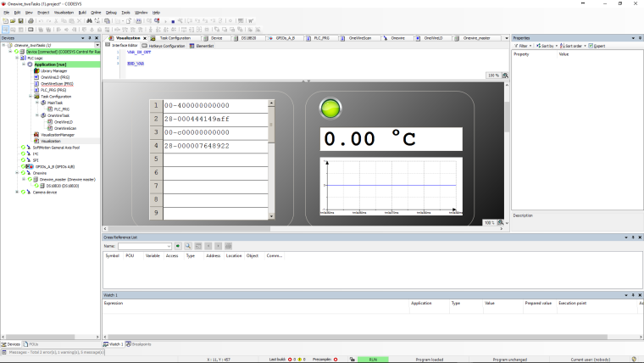This screenshot has height=363, width=644.
Task: Click the zoom magnifier icon beside 100 %
Action: click(506, 75)
